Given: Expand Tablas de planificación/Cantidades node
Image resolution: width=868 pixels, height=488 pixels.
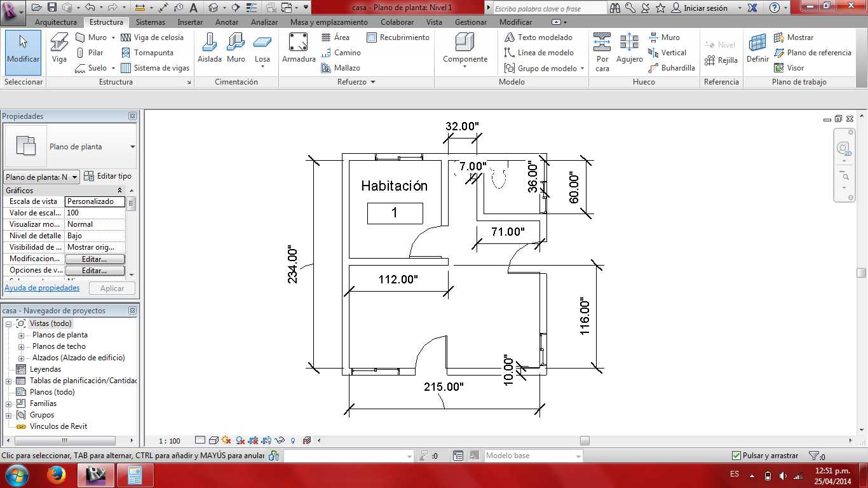Looking at the screenshot, I should (x=9, y=381).
